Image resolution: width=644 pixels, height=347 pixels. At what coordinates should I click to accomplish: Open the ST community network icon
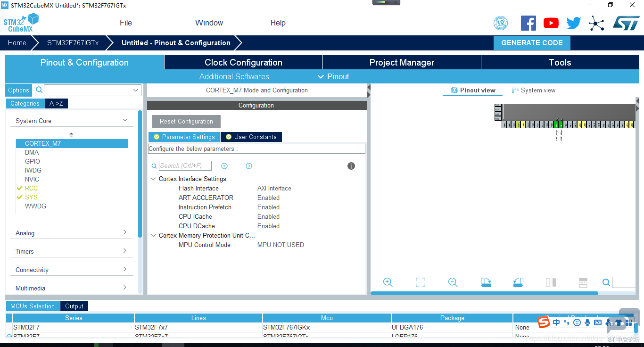point(596,23)
